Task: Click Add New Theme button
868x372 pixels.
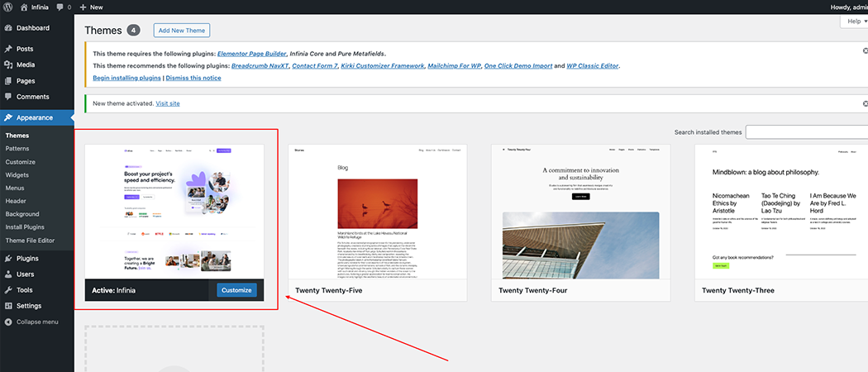Action: [x=182, y=31]
